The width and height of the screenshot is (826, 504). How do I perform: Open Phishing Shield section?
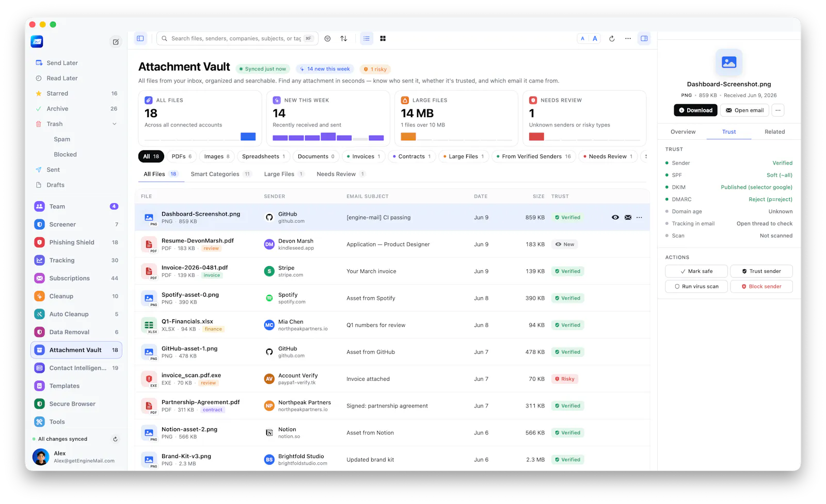pyautogui.click(x=76, y=242)
